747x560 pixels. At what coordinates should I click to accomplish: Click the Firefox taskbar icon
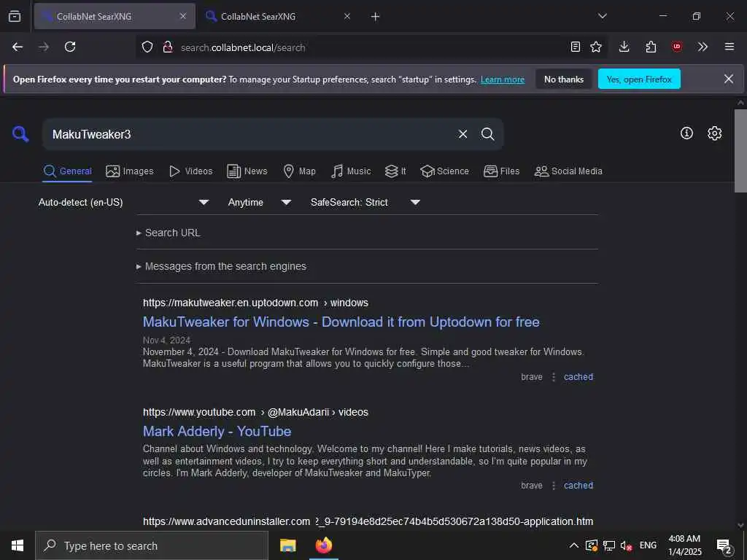click(324, 545)
